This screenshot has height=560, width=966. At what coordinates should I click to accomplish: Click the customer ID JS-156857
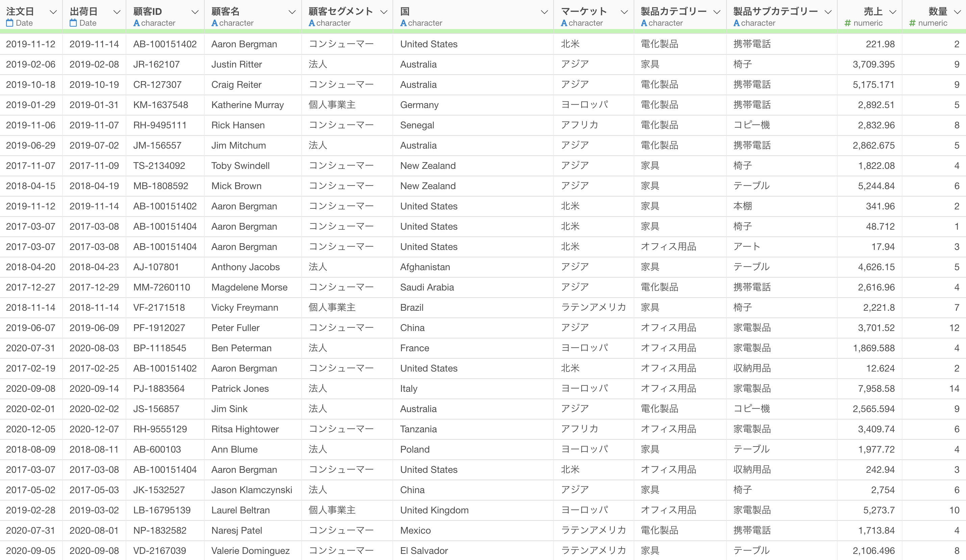click(x=156, y=409)
